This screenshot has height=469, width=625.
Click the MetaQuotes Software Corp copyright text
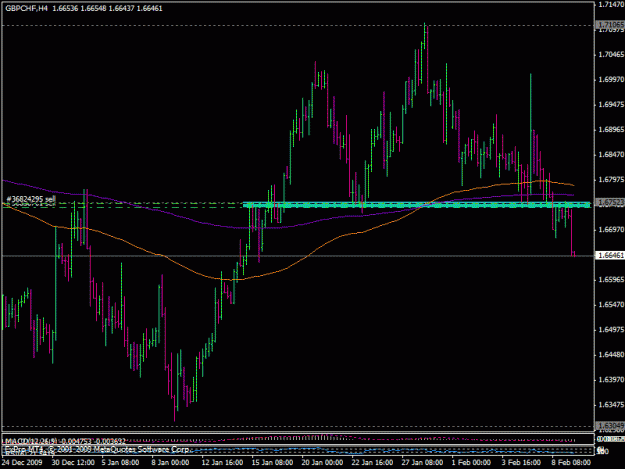click(97, 449)
